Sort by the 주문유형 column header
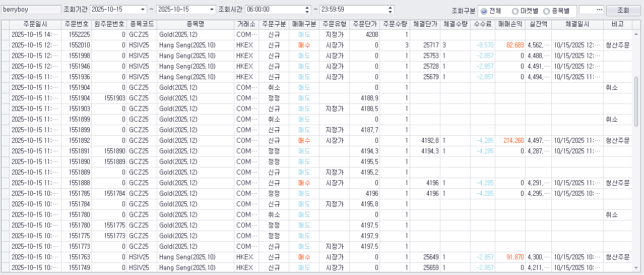 click(335, 24)
